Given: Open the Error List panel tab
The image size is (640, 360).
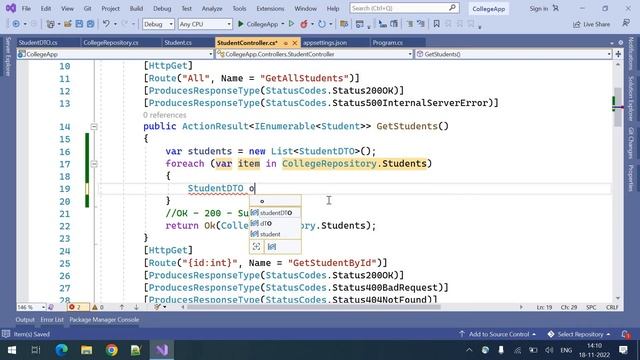Looking at the screenshot, I should (52, 320).
